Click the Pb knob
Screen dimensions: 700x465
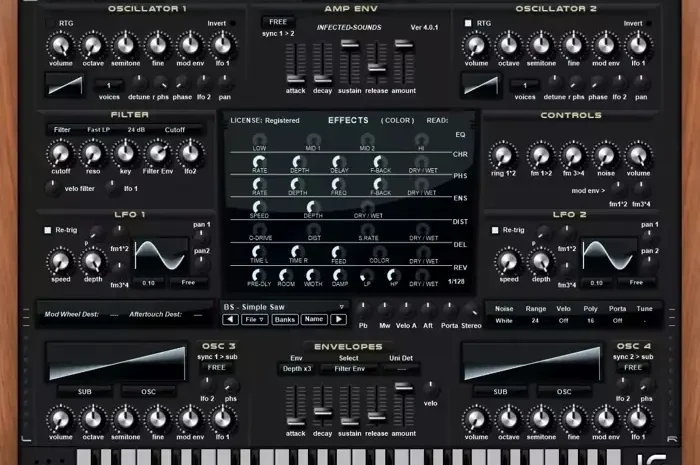coord(363,309)
